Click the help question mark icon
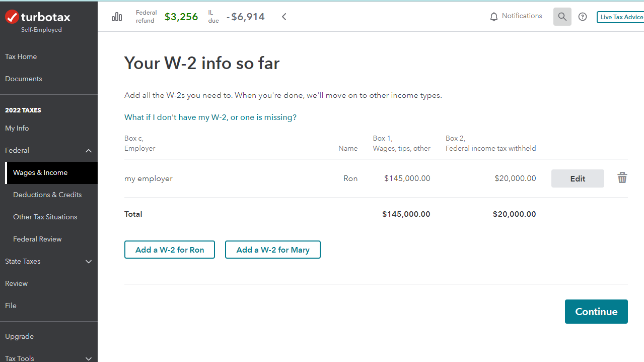Viewport: 644px width, 362px height. point(583,17)
